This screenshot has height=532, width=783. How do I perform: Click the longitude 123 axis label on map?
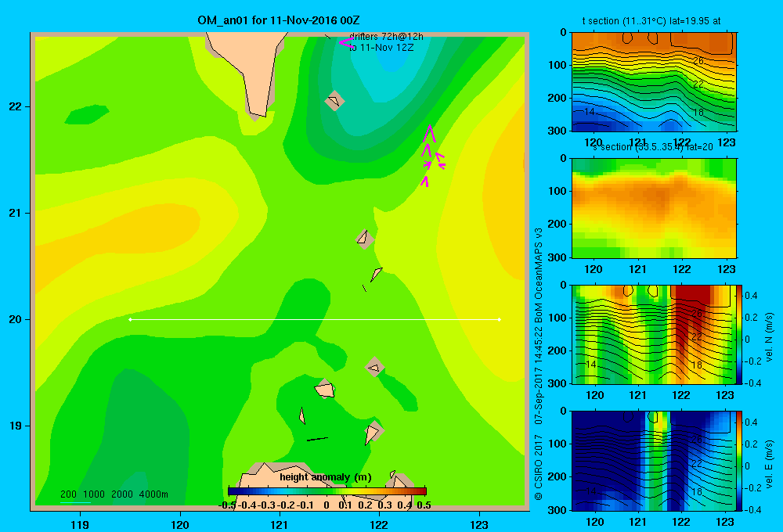(x=479, y=524)
